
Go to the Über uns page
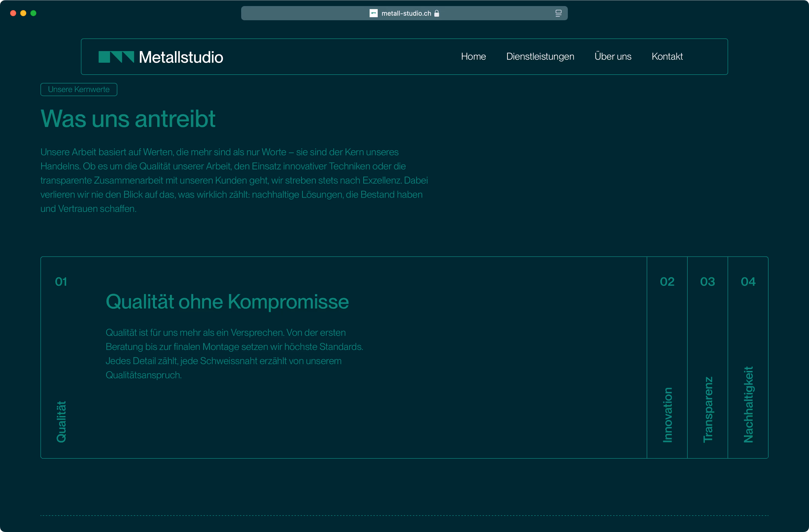click(x=613, y=56)
